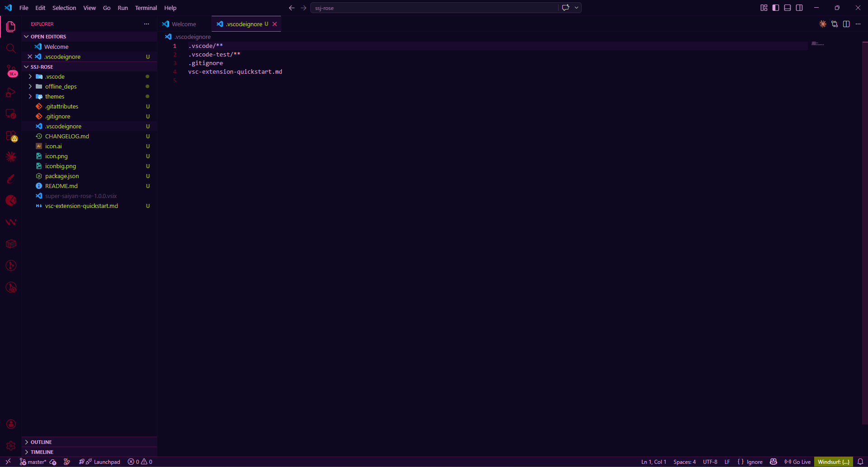Click the chat icon in title bar
This screenshot has width=868, height=467.
click(565, 8)
